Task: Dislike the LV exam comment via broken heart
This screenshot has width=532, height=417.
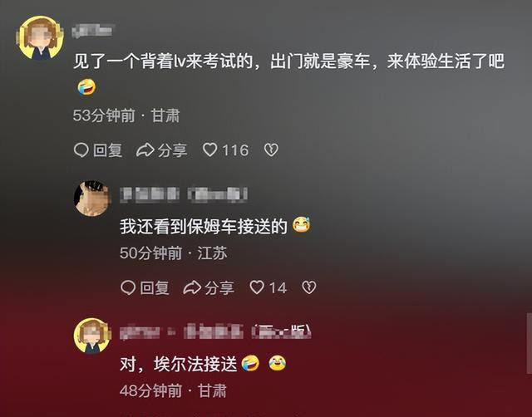Action: [271, 150]
